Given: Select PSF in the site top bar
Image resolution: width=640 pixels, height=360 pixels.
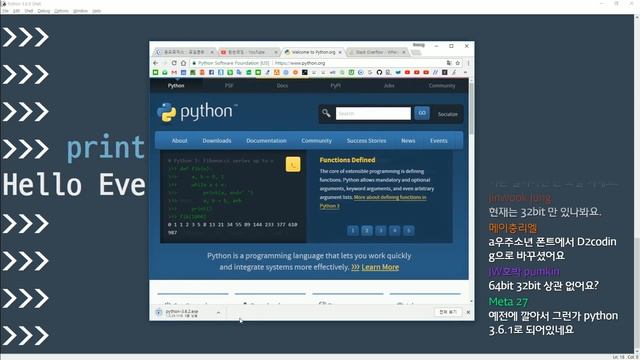Looking at the screenshot, I should tap(229, 85).
